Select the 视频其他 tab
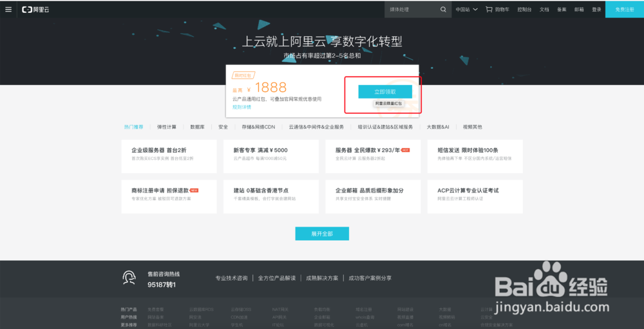This screenshot has height=329, width=644. (472, 127)
